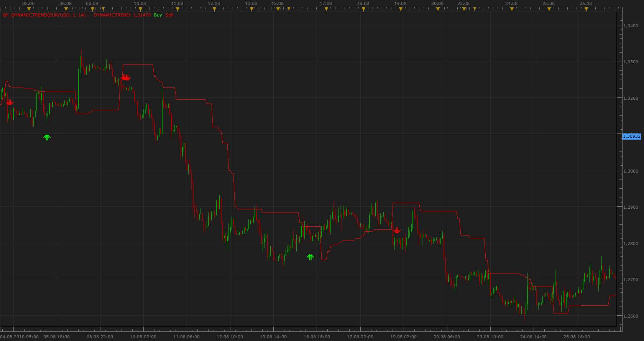Select the orange day marker under 26.08

586,9
